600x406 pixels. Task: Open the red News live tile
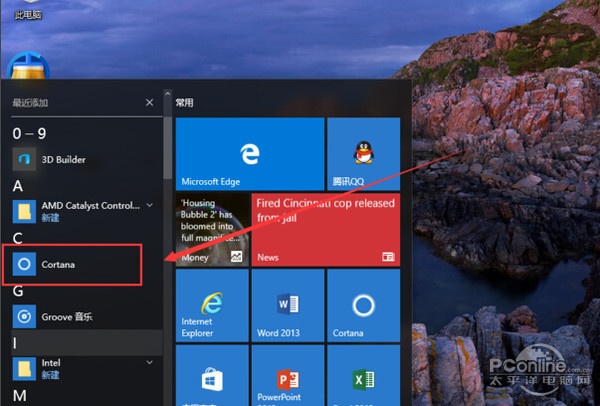325,229
